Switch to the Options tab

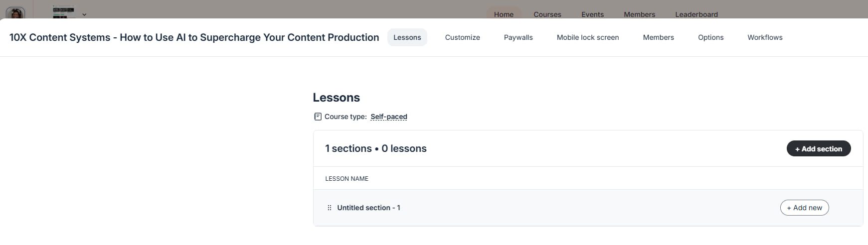pos(710,37)
